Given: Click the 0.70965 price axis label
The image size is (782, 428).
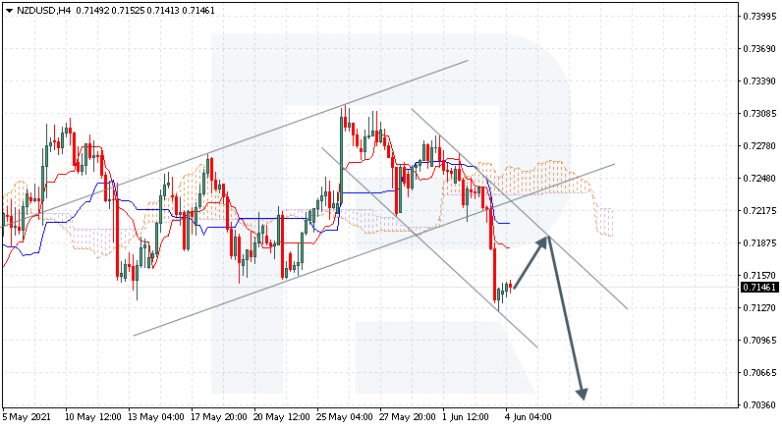Looking at the screenshot, I should click(x=760, y=341).
